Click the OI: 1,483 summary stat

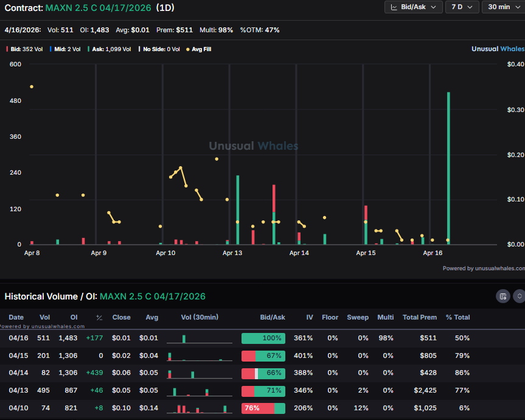coord(94,30)
